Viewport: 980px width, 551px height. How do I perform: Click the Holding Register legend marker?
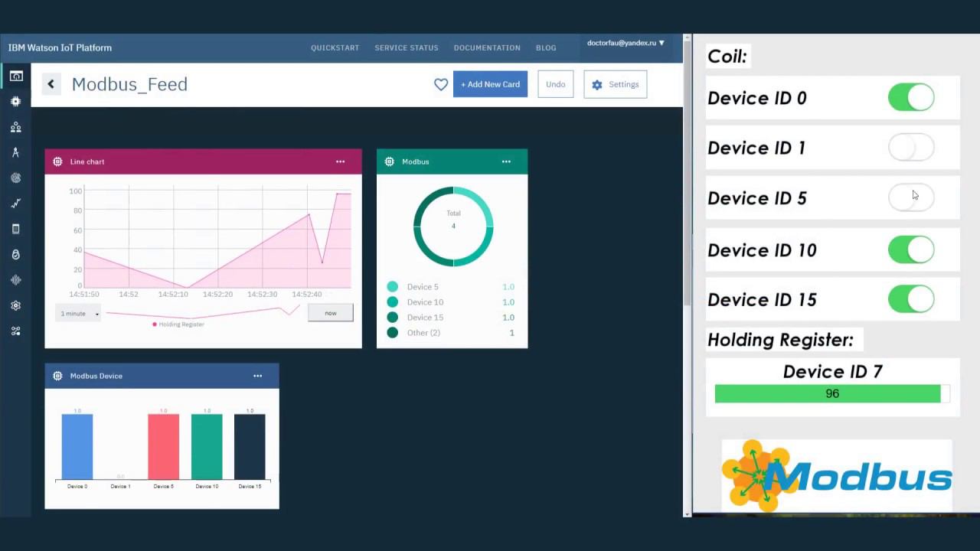tap(155, 324)
